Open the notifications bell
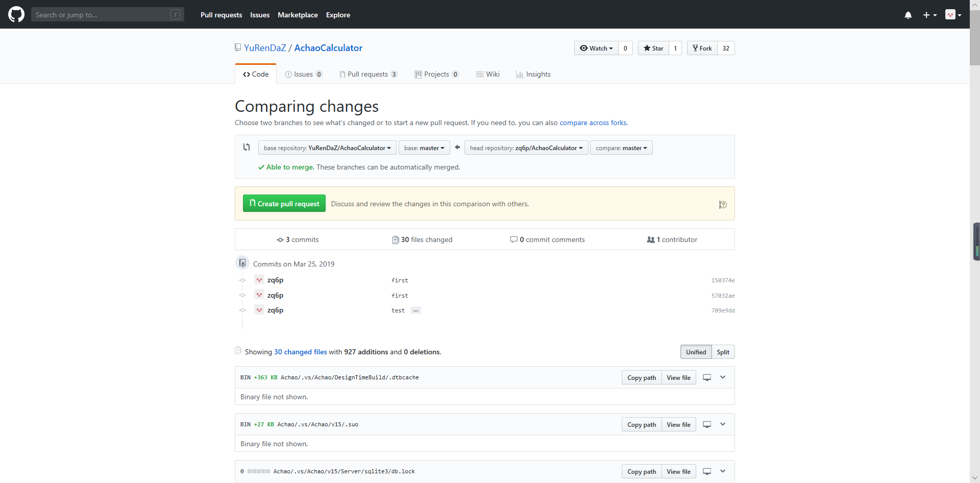This screenshot has width=980, height=483. click(908, 15)
